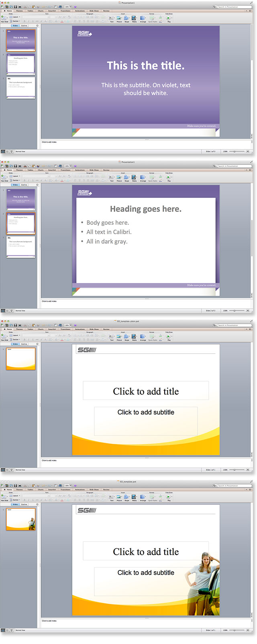Screen dimensions: 257x644
Task: Click the Picture insert icon in the second window
Action: tap(119, 177)
